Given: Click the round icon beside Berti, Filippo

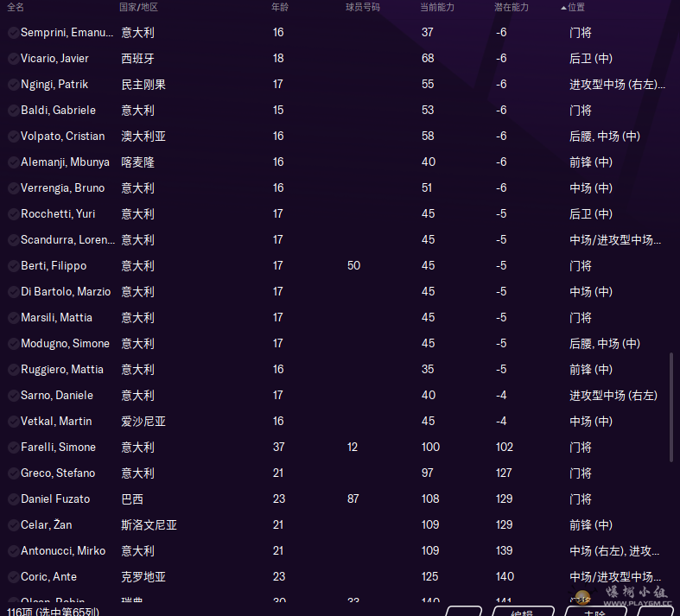Looking at the screenshot, I should tap(13, 266).
